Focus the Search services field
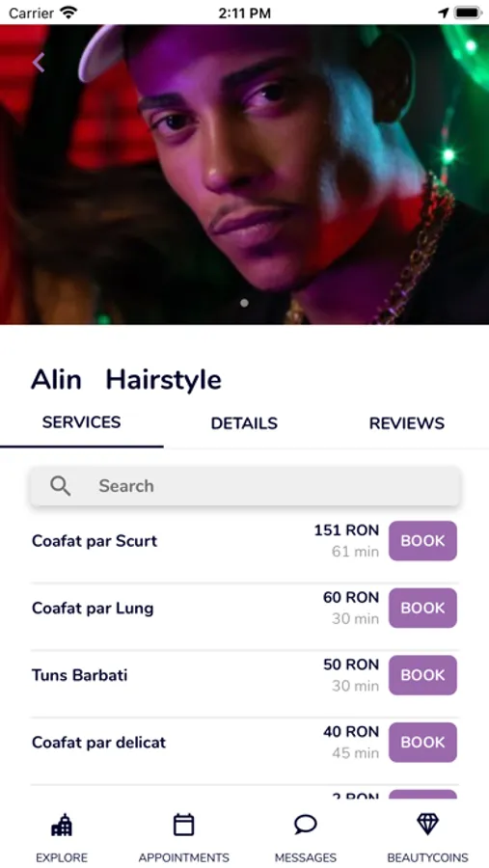The width and height of the screenshot is (489, 868). 245,486
